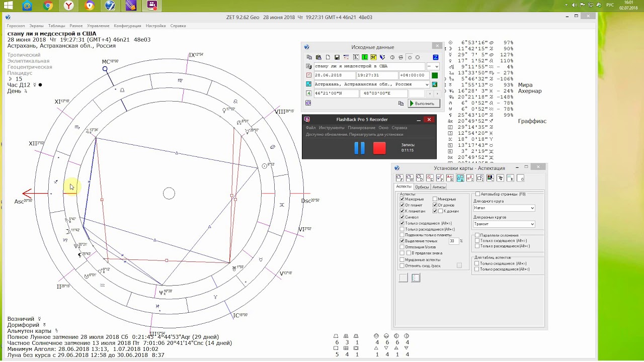Click the date field 28.06.2018

point(335,75)
